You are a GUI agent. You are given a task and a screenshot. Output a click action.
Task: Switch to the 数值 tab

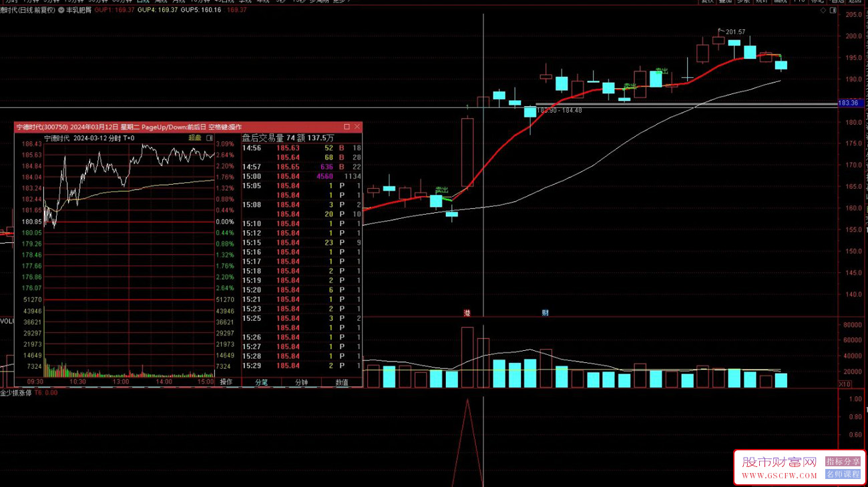click(x=341, y=383)
